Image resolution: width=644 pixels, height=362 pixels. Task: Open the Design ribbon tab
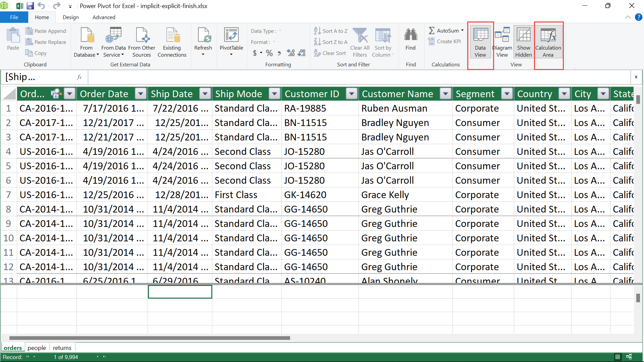click(70, 17)
